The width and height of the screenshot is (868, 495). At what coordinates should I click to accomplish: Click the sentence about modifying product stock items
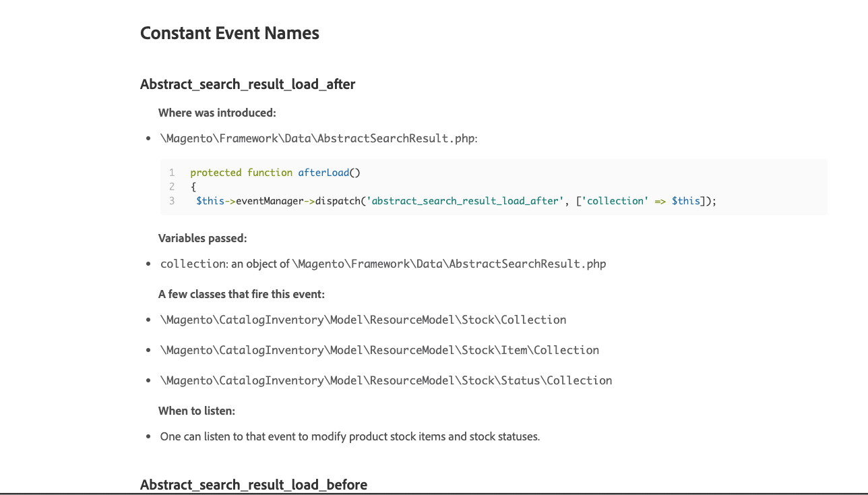coord(350,436)
